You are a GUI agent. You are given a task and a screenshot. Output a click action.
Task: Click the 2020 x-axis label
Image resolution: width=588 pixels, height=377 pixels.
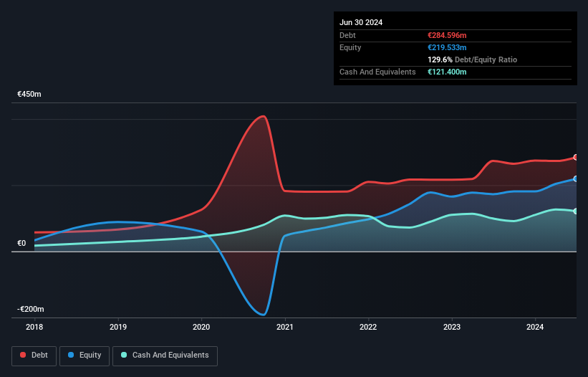pyautogui.click(x=201, y=327)
